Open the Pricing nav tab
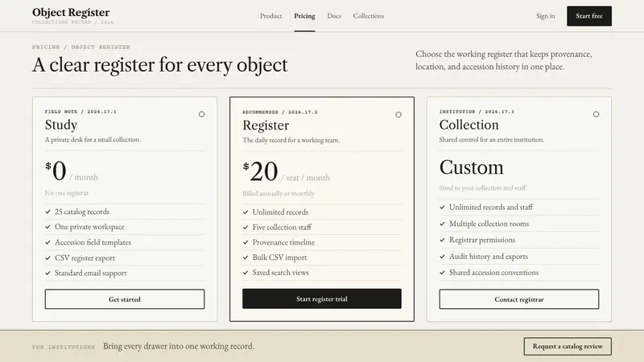Viewport: 644px width, 362px height. [x=304, y=16]
